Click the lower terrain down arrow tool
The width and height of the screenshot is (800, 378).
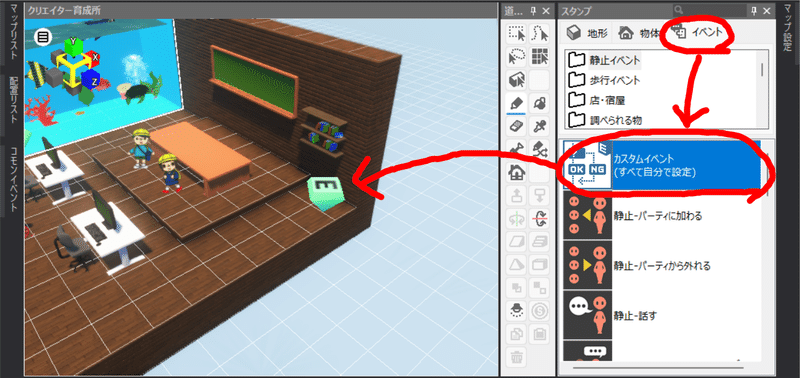pyautogui.click(x=539, y=196)
